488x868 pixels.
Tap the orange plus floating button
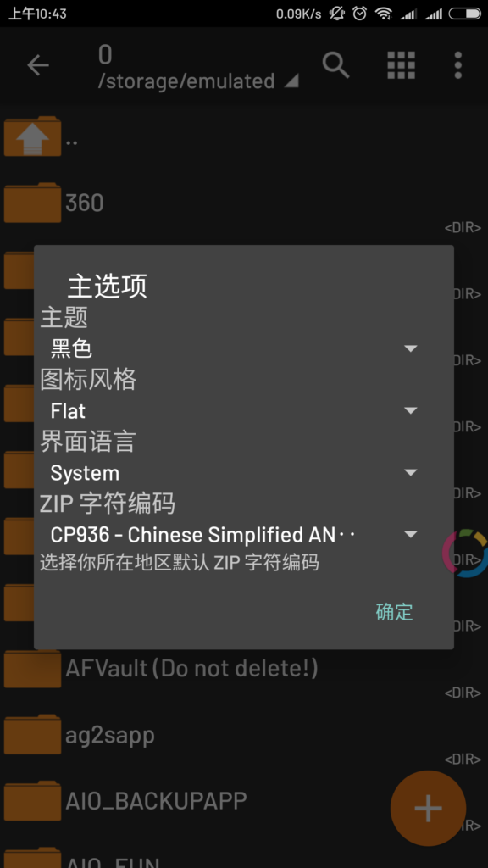428,809
